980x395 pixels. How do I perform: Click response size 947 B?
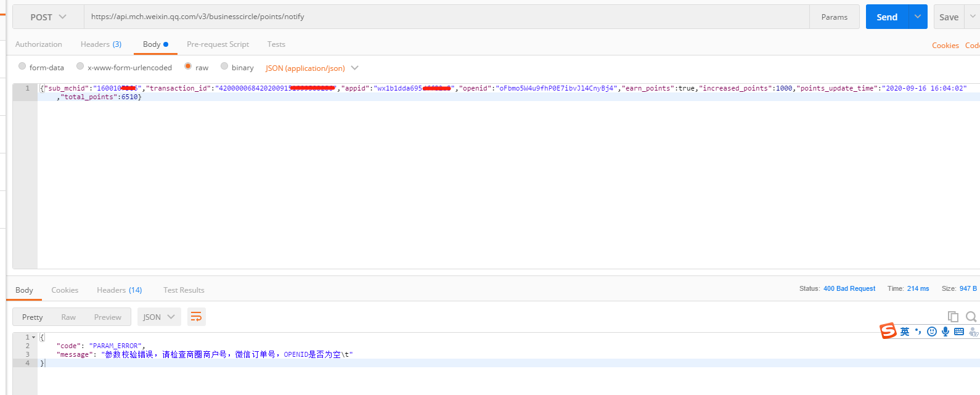click(x=968, y=288)
